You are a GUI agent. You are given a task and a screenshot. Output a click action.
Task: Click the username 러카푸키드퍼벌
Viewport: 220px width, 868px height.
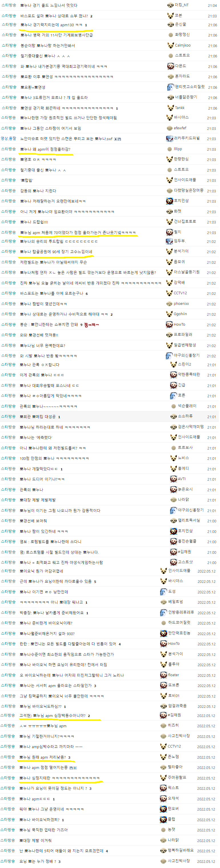pos(187,138)
